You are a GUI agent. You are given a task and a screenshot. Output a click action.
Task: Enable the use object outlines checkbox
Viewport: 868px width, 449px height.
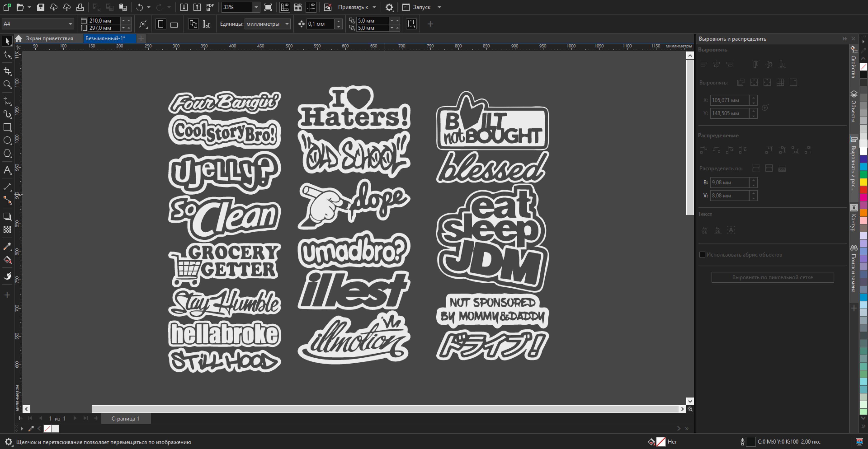click(702, 255)
